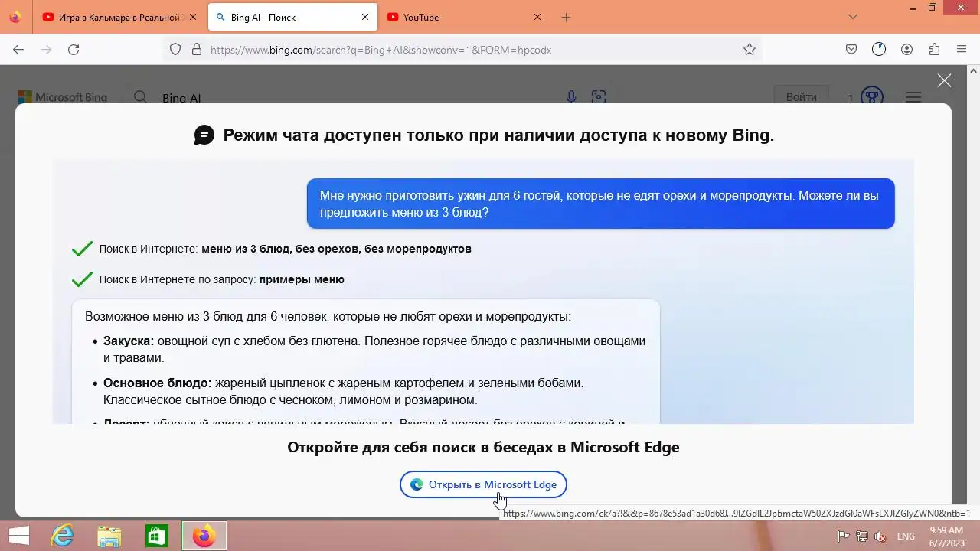
Task: Open the Save to Pocket icon
Action: point(851,49)
